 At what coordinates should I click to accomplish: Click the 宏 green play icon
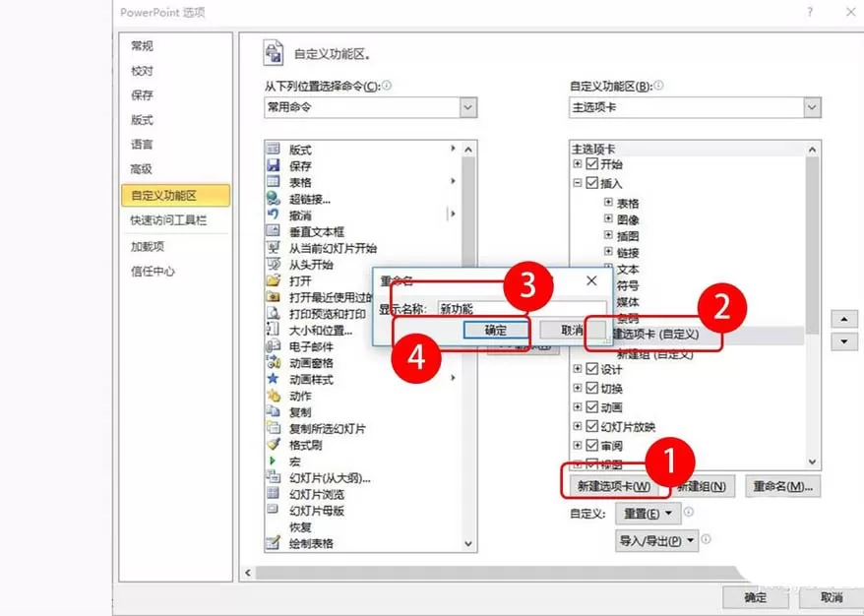pyautogui.click(x=273, y=461)
